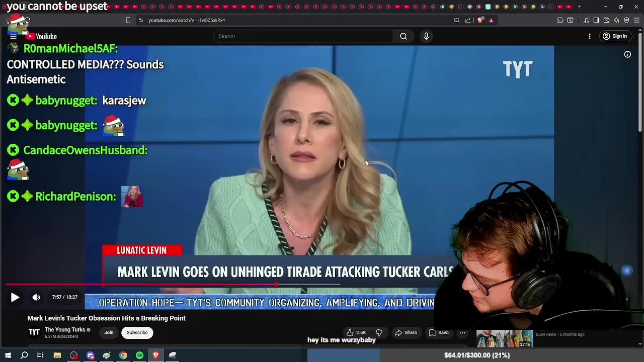Switch to the last YouTube tab
The image size is (644, 362).
(x=569, y=7)
